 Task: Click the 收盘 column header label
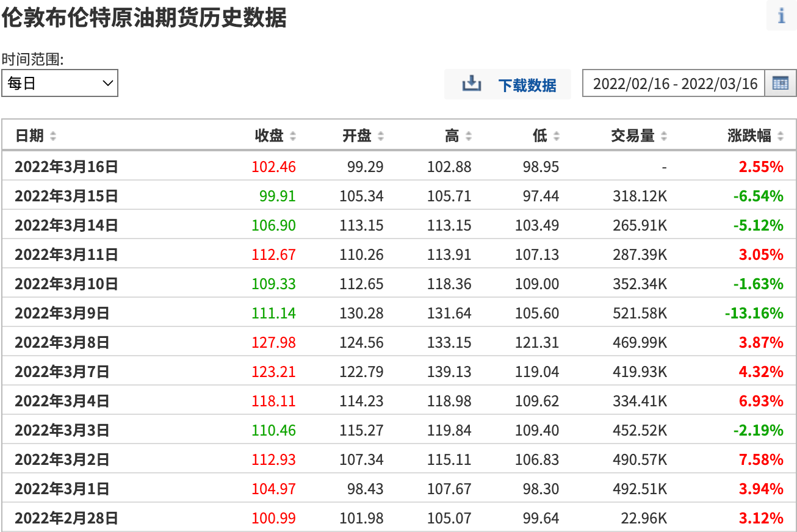pyautogui.click(x=269, y=135)
